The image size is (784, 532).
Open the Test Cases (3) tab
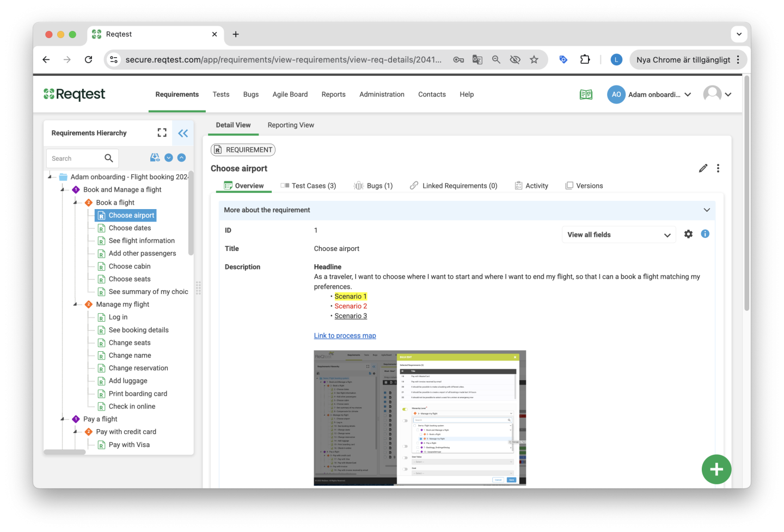(x=309, y=186)
